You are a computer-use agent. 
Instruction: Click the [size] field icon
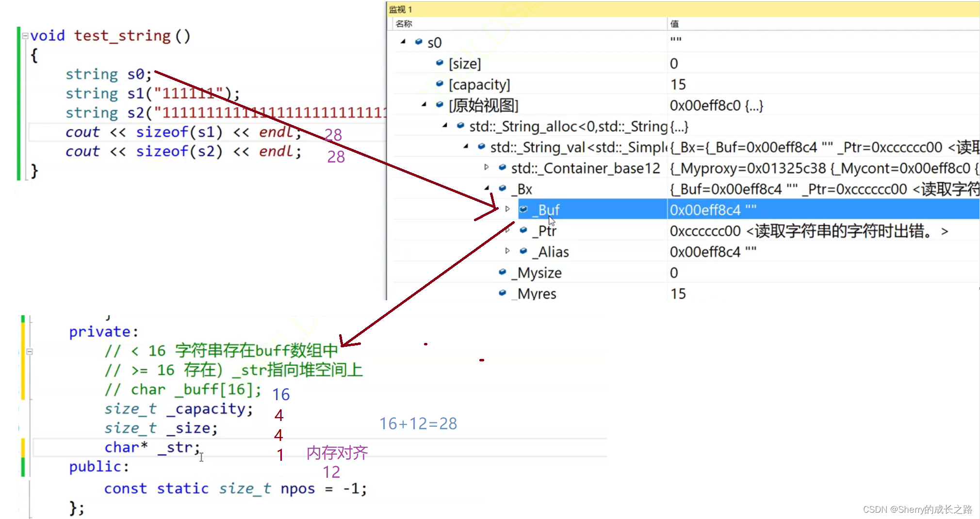tap(440, 63)
